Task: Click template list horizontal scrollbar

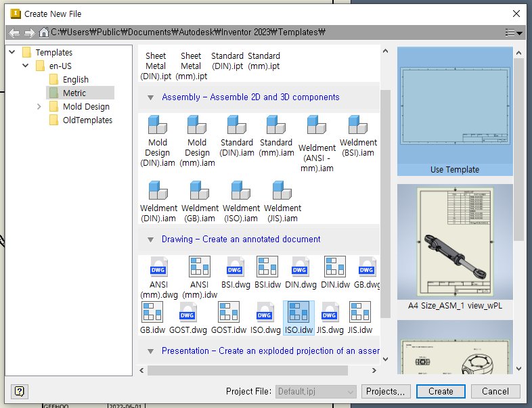Action: point(247,370)
